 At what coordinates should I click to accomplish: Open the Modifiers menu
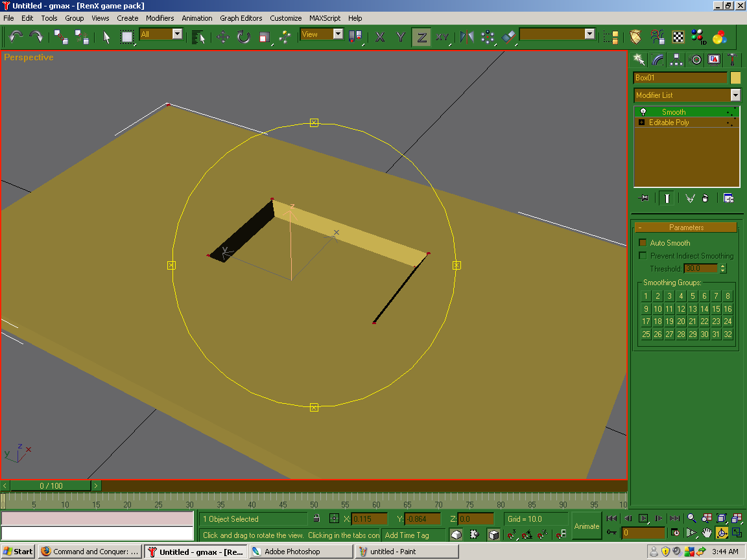(160, 18)
